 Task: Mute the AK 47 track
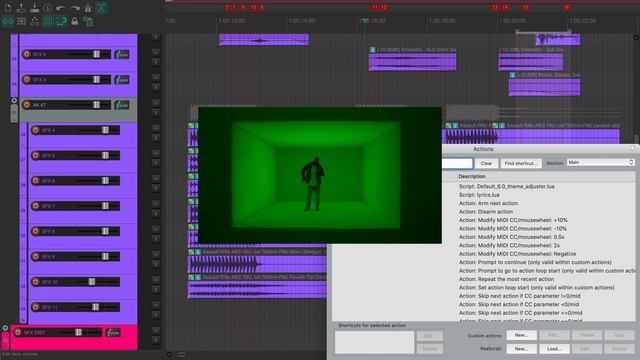[156, 102]
